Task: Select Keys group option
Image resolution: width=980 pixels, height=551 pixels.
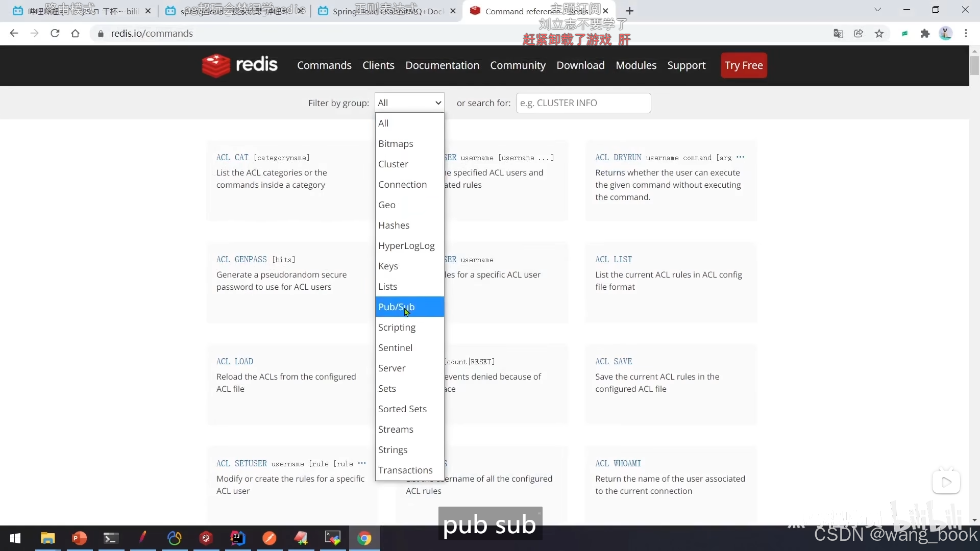Action: (x=410, y=266)
